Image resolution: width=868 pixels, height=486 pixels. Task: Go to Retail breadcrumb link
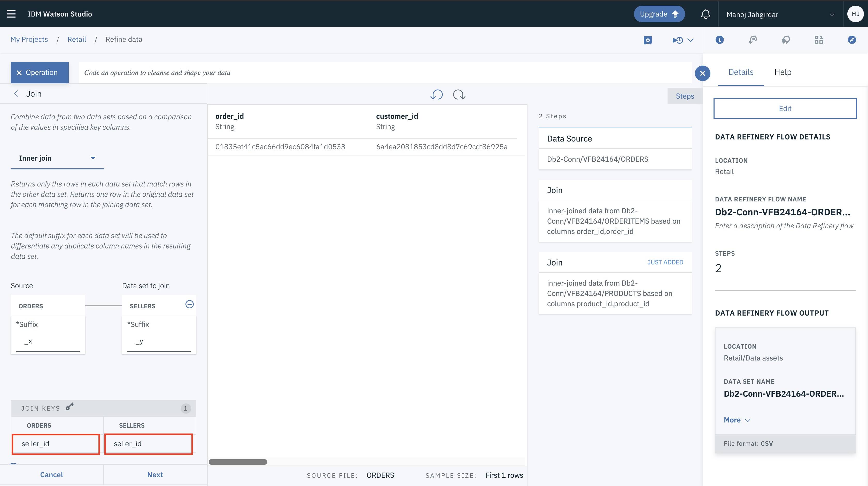[x=76, y=40]
